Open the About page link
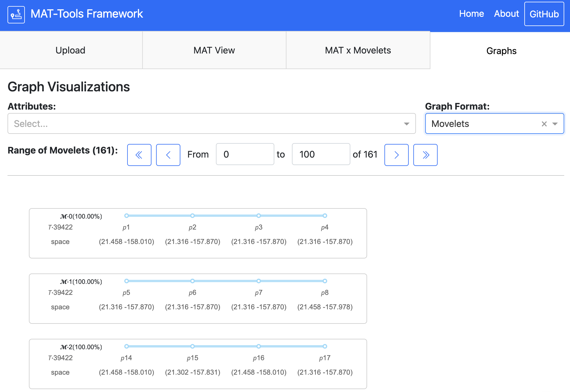The image size is (570, 392). 506,14
